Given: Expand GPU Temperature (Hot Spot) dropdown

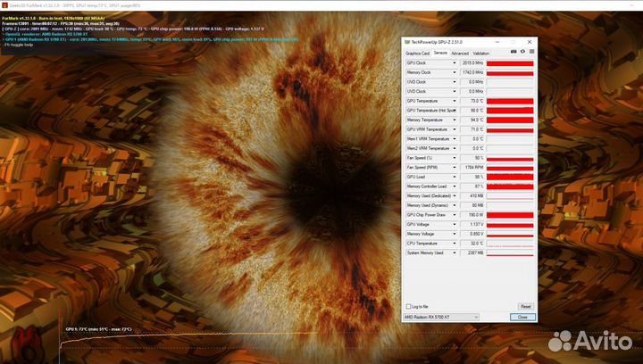Looking at the screenshot, I should [454, 111].
